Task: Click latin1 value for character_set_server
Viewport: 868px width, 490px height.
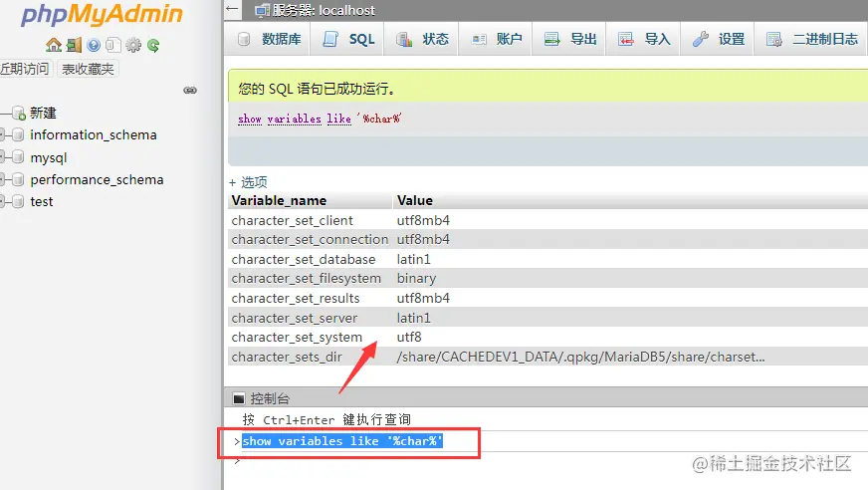Action: pyautogui.click(x=413, y=318)
